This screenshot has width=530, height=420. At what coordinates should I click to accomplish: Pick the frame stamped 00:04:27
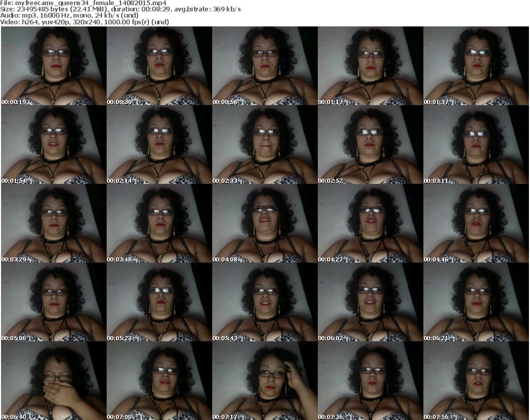[x=371, y=223]
